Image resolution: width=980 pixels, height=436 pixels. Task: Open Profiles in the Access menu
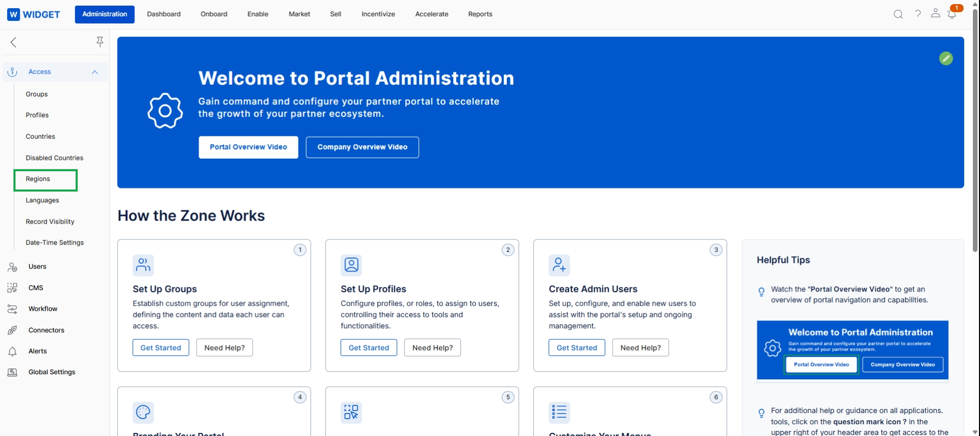[37, 115]
